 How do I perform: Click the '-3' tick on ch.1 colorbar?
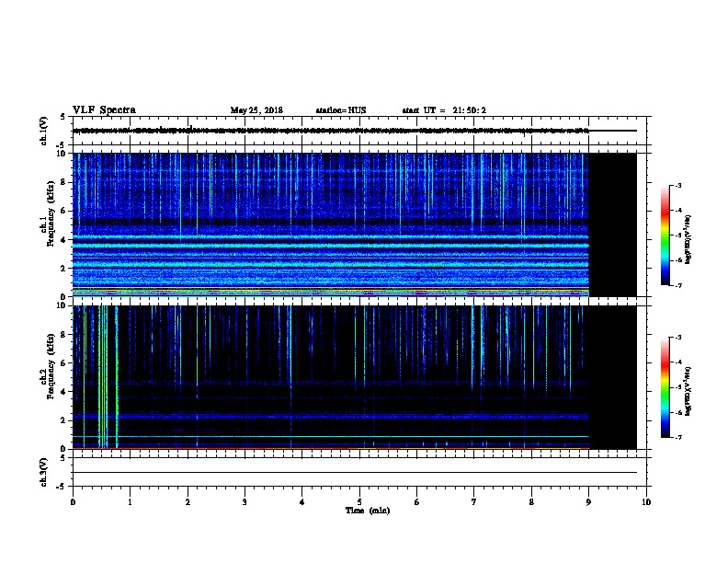678,186
